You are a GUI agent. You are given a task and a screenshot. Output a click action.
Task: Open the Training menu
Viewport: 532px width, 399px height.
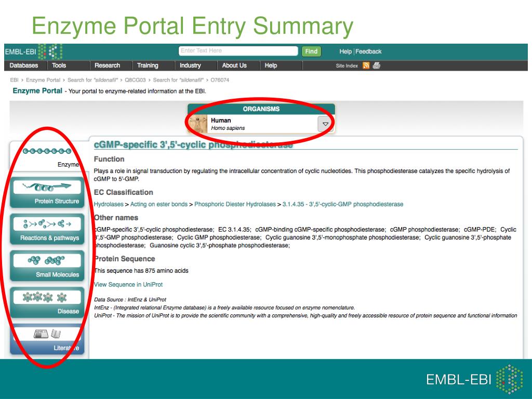click(148, 65)
